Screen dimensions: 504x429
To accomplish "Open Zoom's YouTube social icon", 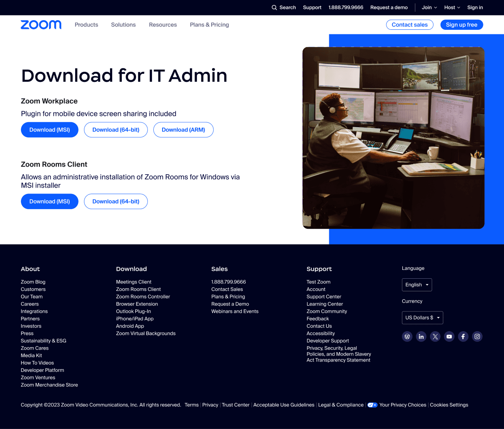I will [449, 337].
